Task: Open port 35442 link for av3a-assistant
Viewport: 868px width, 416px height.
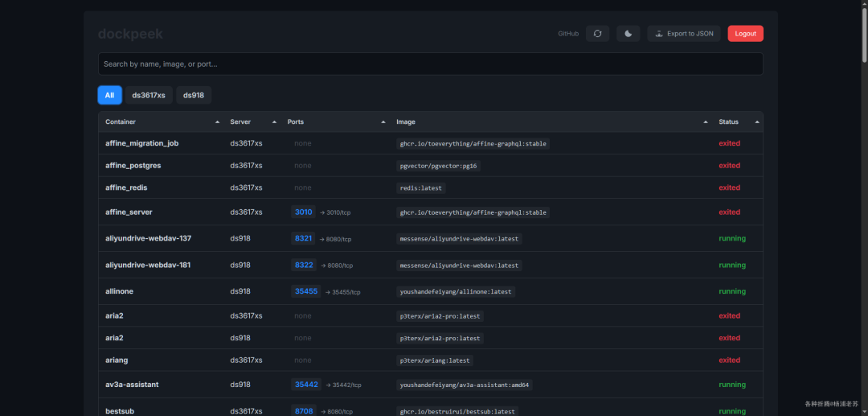Action: point(306,385)
